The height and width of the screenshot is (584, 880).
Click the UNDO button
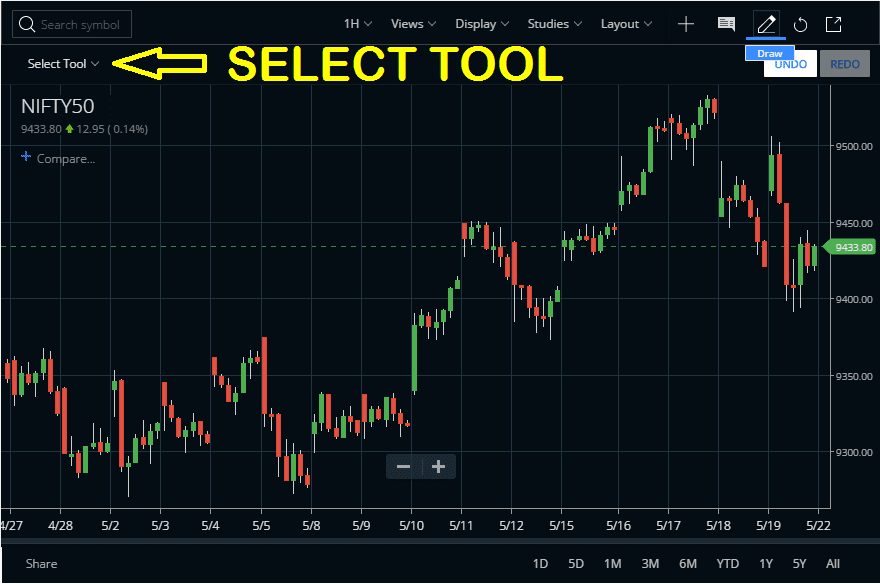pos(790,65)
